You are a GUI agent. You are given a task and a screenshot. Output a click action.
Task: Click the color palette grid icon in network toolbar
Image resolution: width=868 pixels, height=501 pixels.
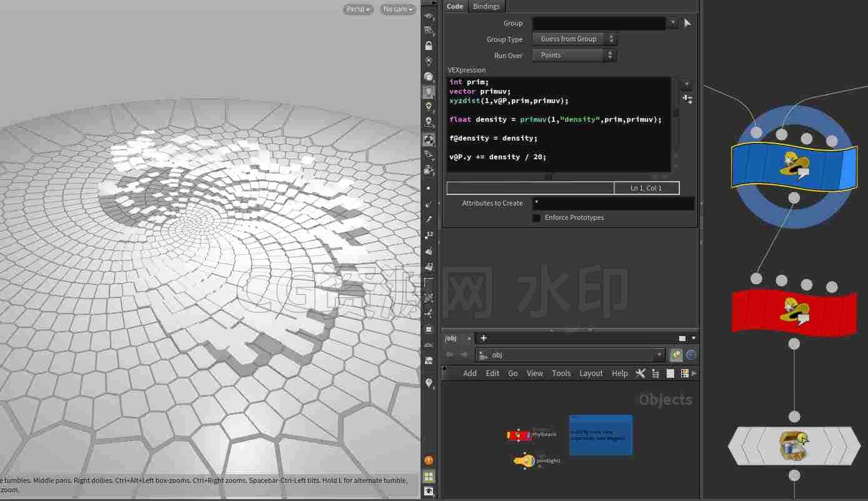coord(685,373)
